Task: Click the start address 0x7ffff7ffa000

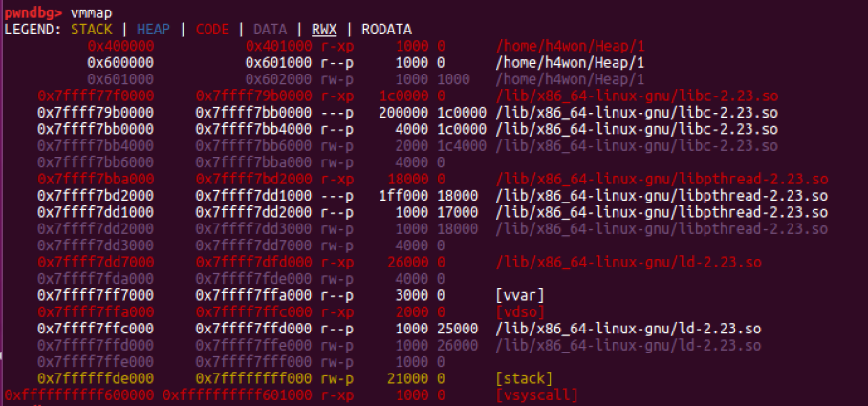Action: click(96, 311)
